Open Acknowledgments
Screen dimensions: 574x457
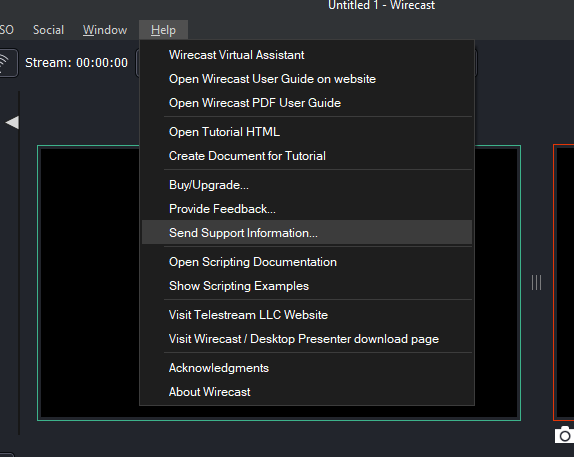click(x=307, y=368)
